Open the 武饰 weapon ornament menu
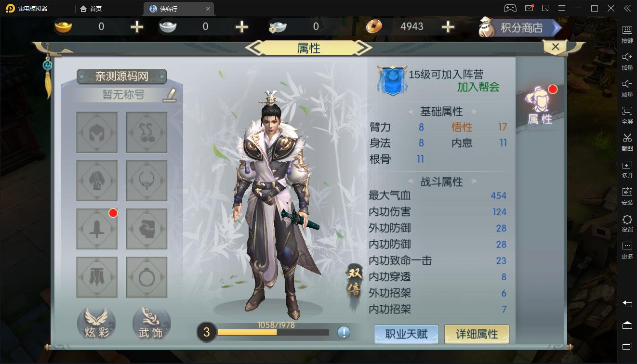The width and height of the screenshot is (637, 364). tap(151, 324)
